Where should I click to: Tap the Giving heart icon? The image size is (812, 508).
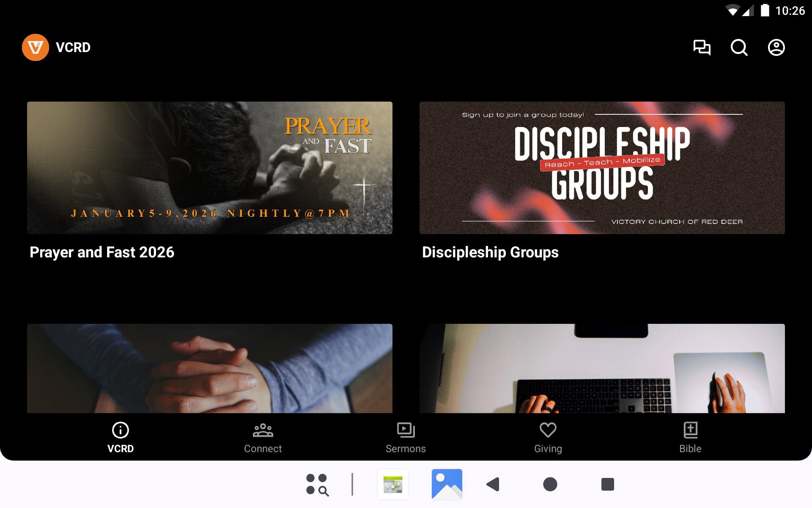(x=548, y=430)
